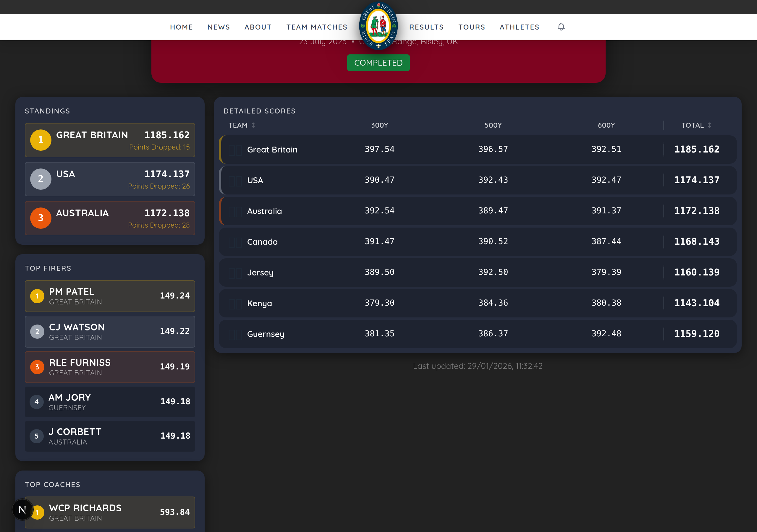This screenshot has height=532, width=757.
Task: Go to the TOURS page
Action: pos(472,27)
